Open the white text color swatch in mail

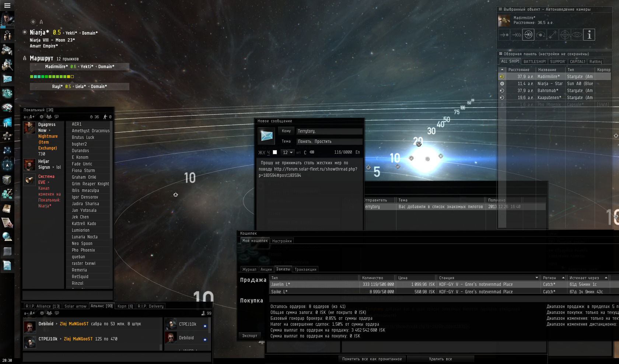coord(275,152)
